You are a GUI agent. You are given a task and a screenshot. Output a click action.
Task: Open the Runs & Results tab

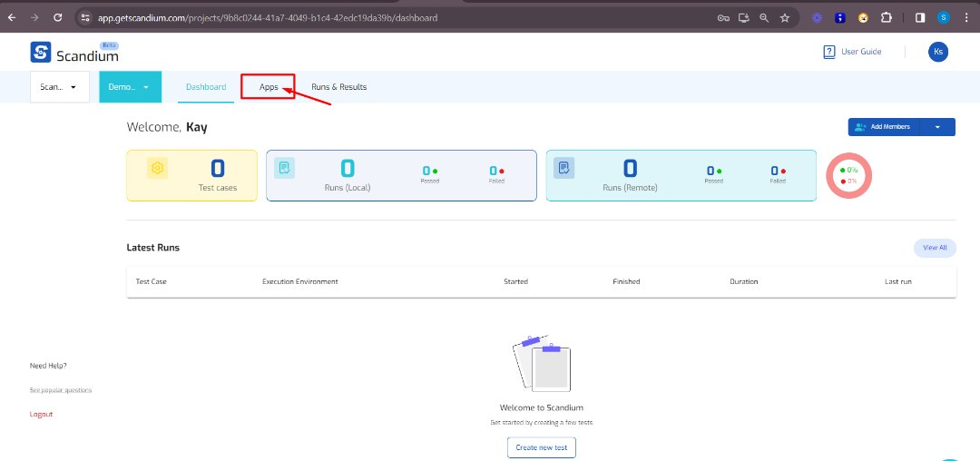[x=338, y=87]
